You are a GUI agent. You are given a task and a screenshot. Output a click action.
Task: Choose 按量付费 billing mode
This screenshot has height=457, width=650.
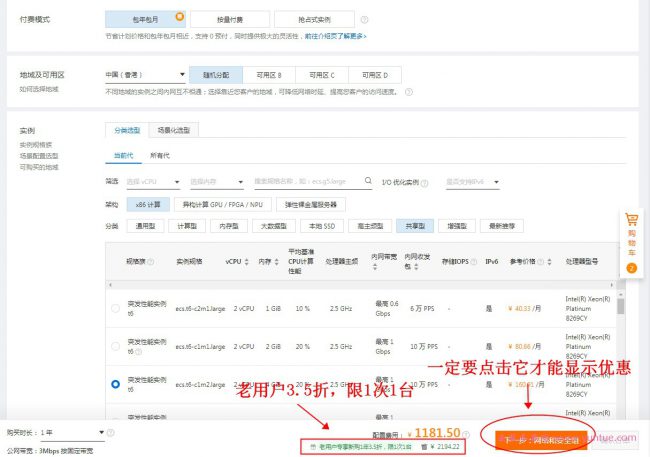pos(215,18)
